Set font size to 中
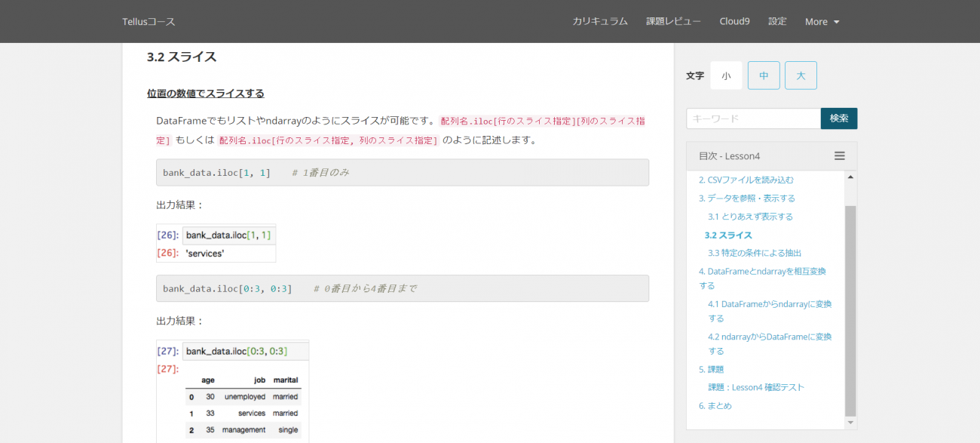This screenshot has width=980, height=443. click(x=764, y=75)
